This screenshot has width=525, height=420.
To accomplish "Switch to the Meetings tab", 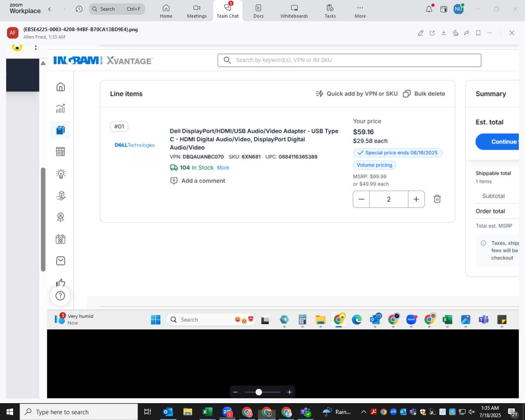I will coord(197,11).
